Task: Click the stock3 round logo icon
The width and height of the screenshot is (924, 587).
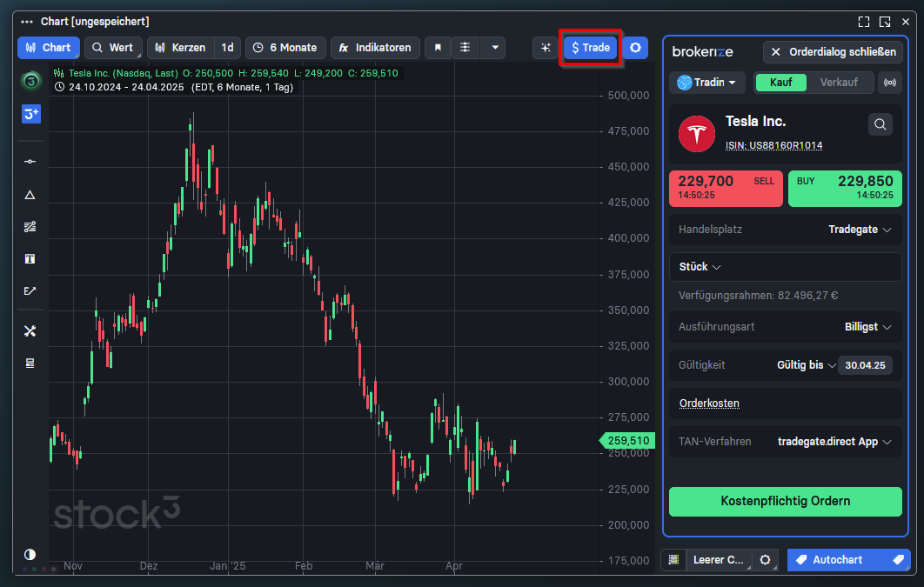Action: tap(30, 81)
